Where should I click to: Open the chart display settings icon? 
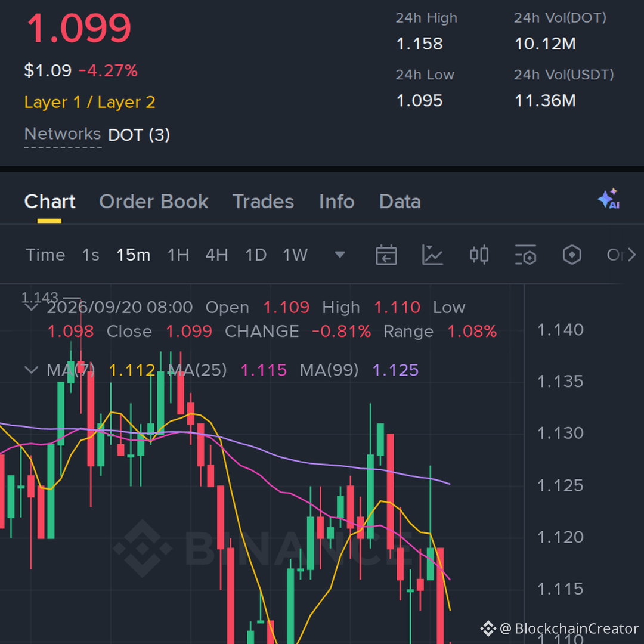[526, 255]
